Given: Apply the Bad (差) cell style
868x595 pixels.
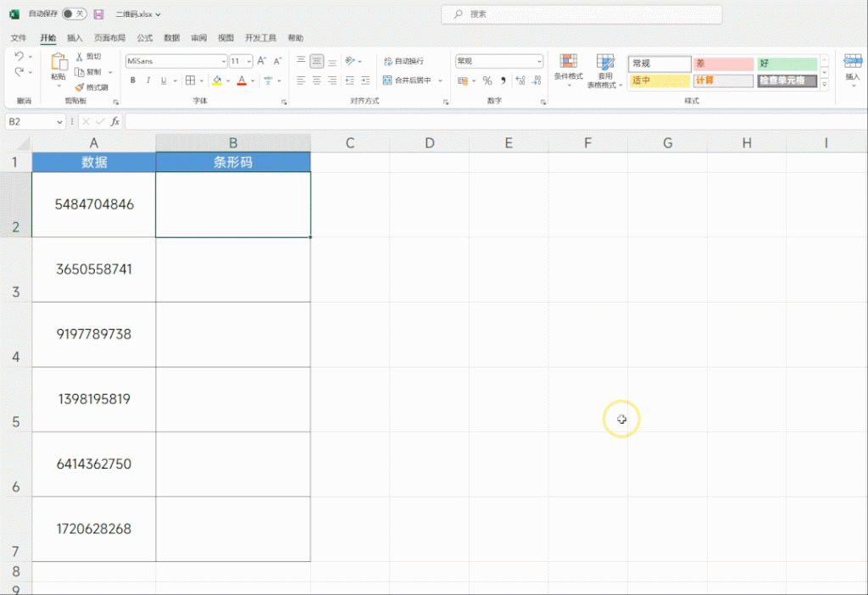Looking at the screenshot, I should click(724, 64).
